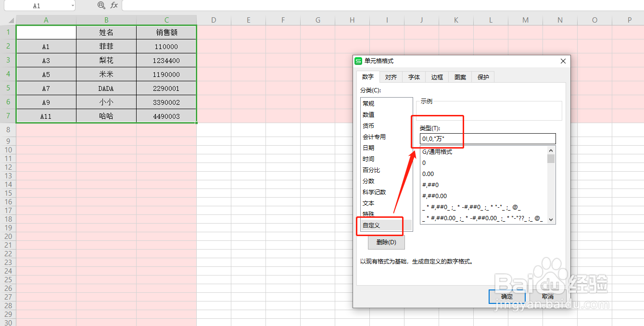Select 百分比 in category list

[387, 170]
